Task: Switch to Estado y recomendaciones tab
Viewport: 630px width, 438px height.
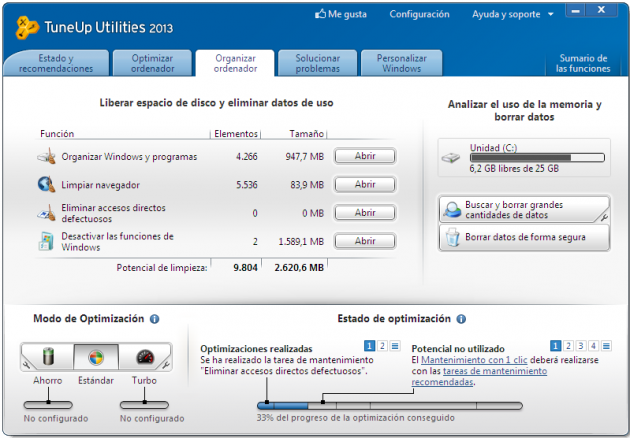Action: [56, 63]
